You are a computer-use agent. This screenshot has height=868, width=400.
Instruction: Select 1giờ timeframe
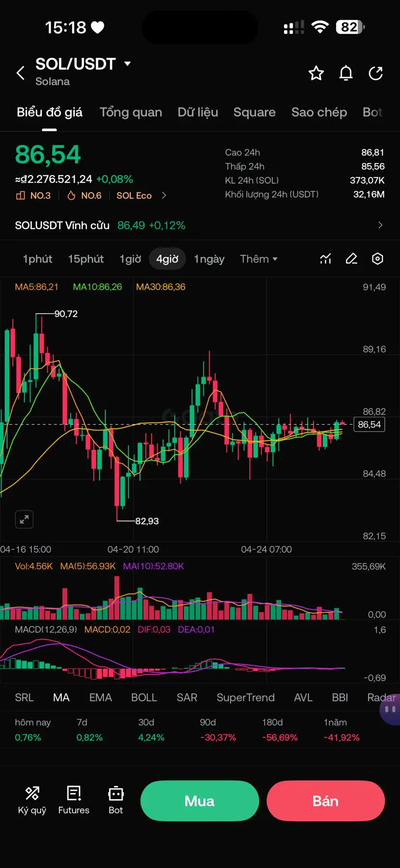(x=130, y=259)
